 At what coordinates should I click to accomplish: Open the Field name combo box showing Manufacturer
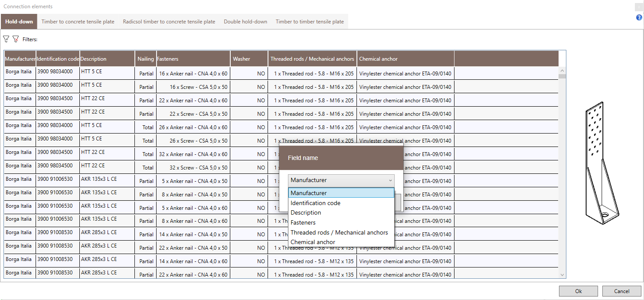(341, 180)
